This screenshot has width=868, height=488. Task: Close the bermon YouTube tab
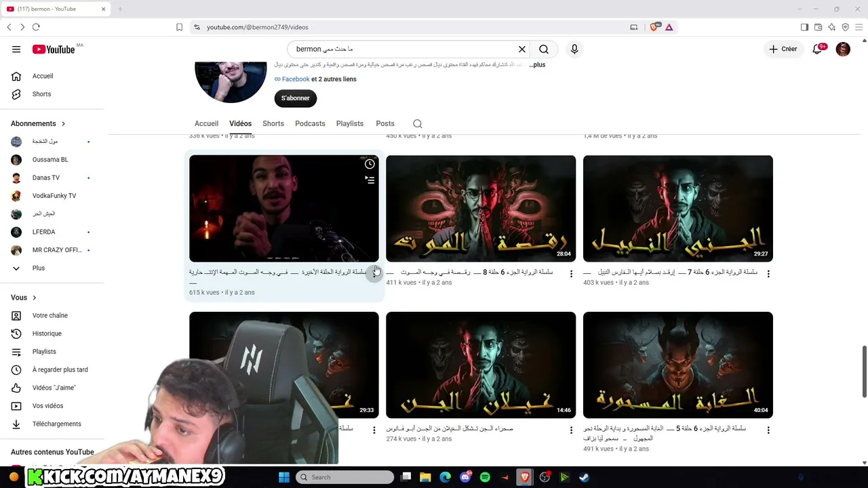103,9
